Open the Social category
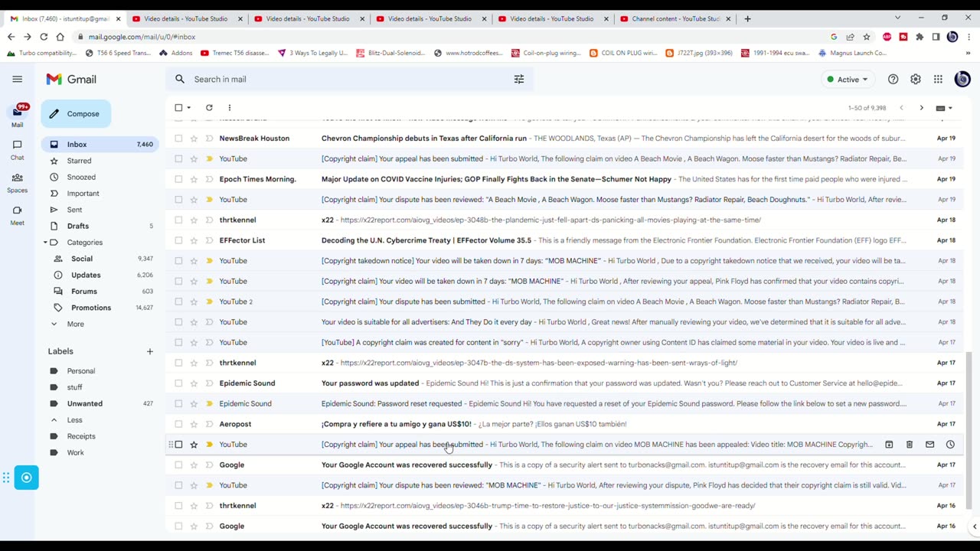The image size is (980, 551). pyautogui.click(x=82, y=259)
